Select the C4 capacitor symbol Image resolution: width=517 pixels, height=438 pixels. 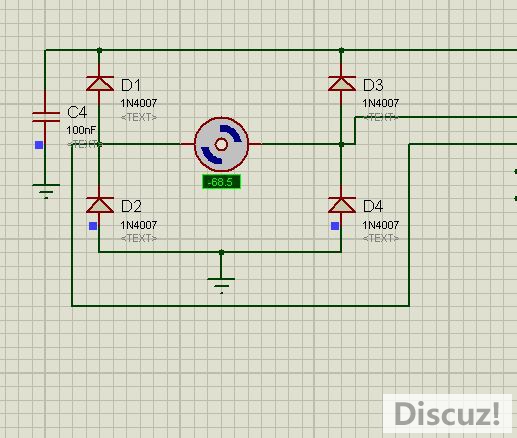[46, 117]
